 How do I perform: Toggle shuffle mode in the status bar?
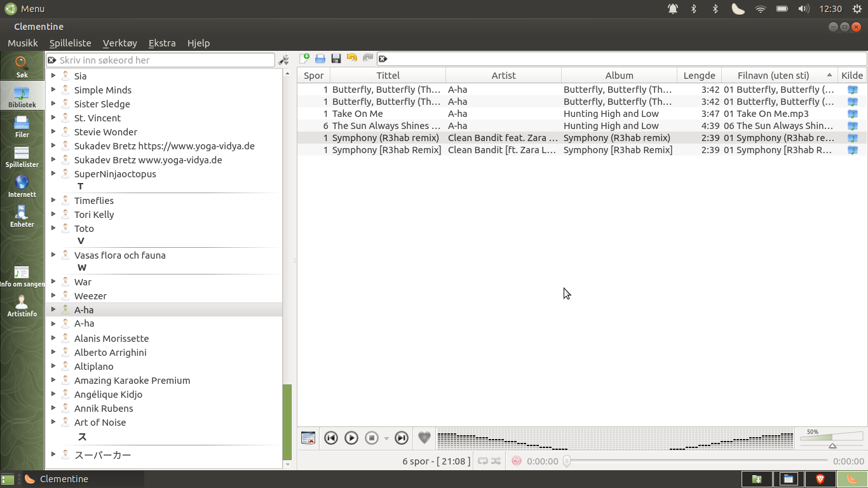pyautogui.click(x=495, y=461)
